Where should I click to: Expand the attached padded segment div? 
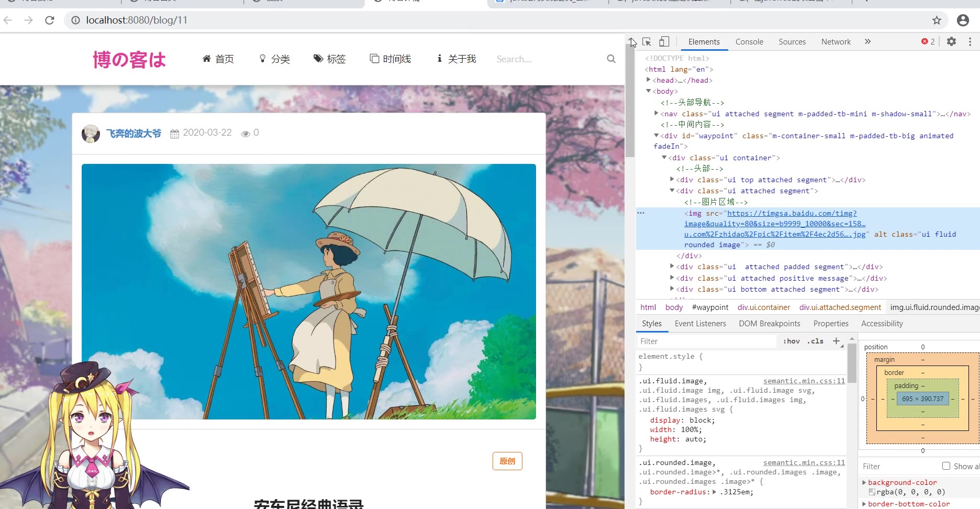(672, 267)
